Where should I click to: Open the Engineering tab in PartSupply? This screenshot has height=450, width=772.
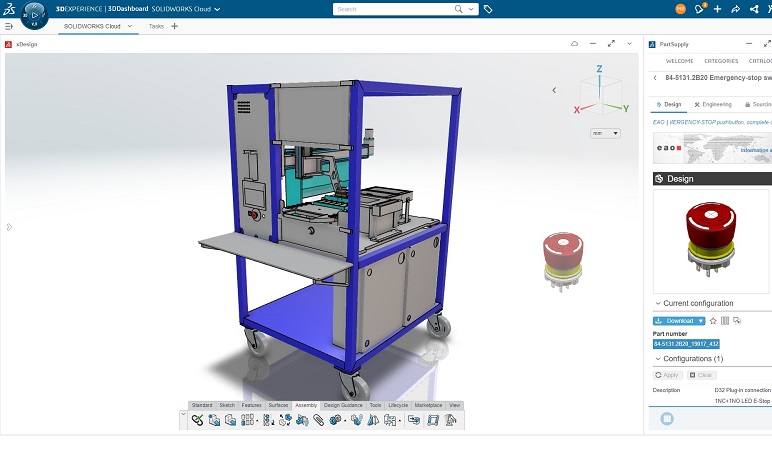[x=712, y=104]
